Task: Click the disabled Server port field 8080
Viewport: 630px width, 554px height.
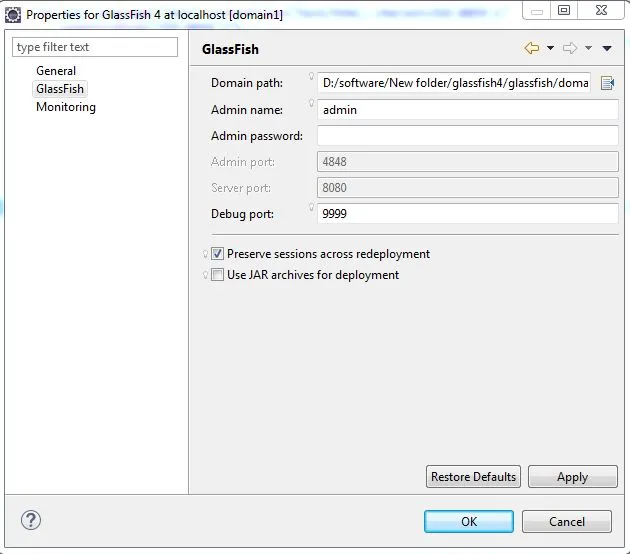Action: point(468,188)
